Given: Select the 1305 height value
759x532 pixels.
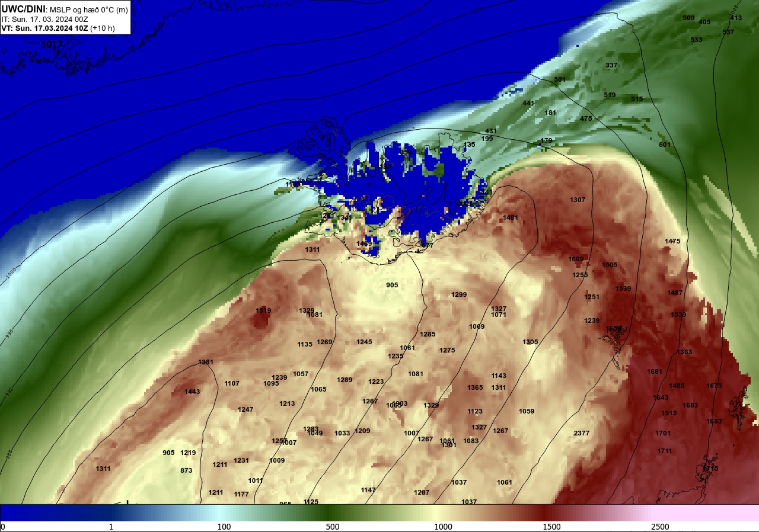Looking at the screenshot, I should pos(530,342).
